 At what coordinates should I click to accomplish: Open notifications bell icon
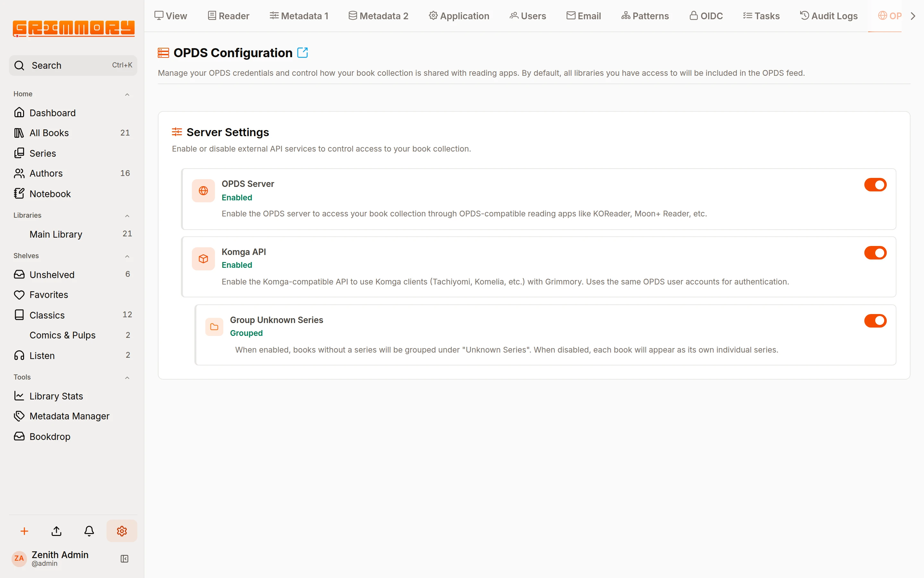click(x=89, y=531)
